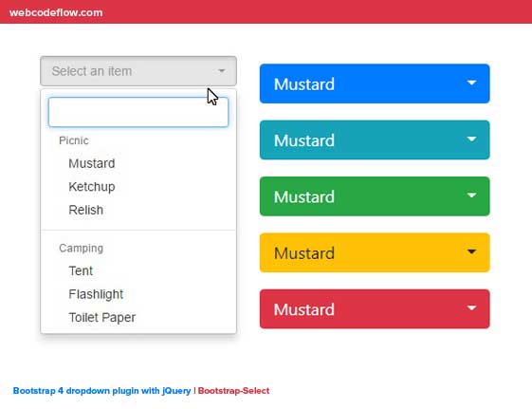Click the caret icon on blue dropdown
532x409 pixels.
click(471, 83)
